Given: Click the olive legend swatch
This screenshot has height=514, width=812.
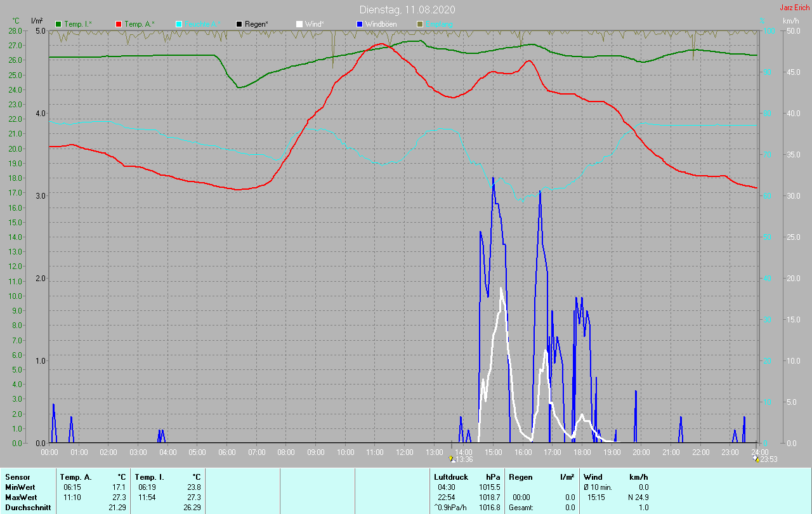Looking at the screenshot, I should coord(419,24).
